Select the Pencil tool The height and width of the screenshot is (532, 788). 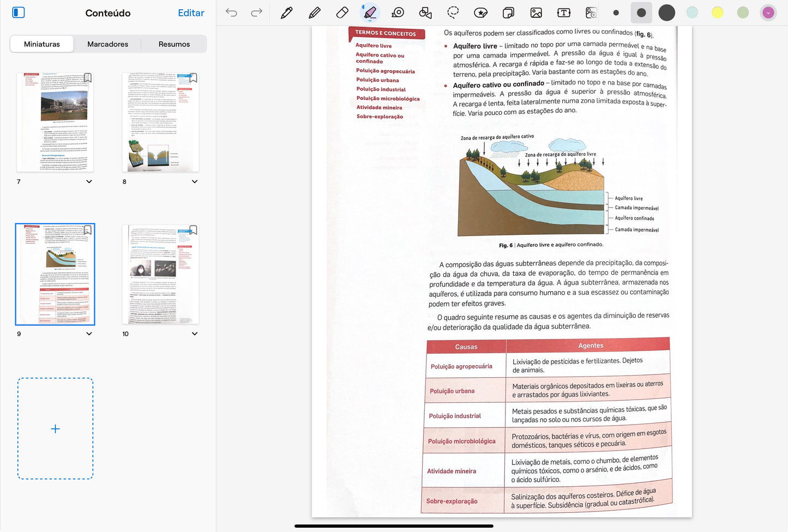pos(314,13)
